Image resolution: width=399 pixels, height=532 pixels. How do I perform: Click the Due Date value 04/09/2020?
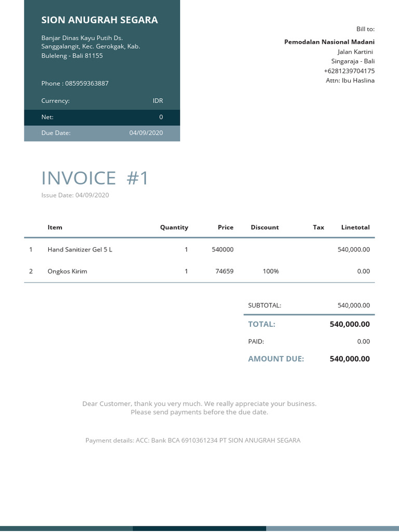coord(146,133)
